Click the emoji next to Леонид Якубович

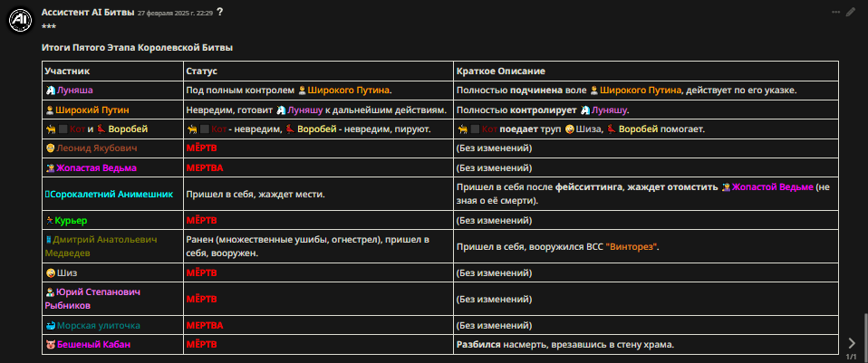[50, 148]
